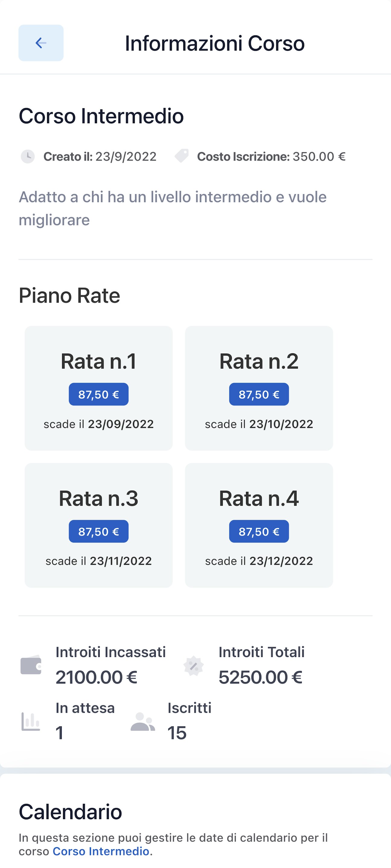The height and width of the screenshot is (868, 391).
Task: Click the wallet icon for Introiti Incassati
Action: (x=31, y=665)
